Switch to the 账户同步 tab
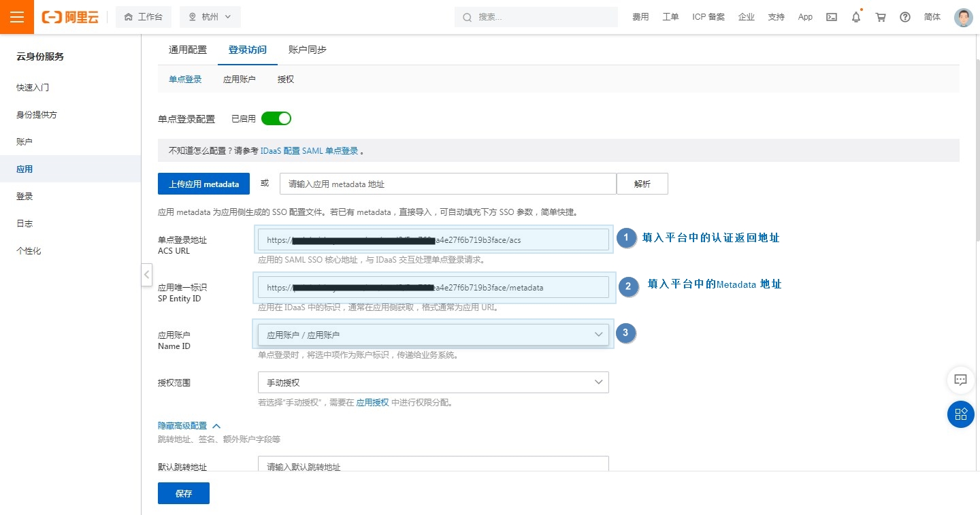980x515 pixels. 307,50
